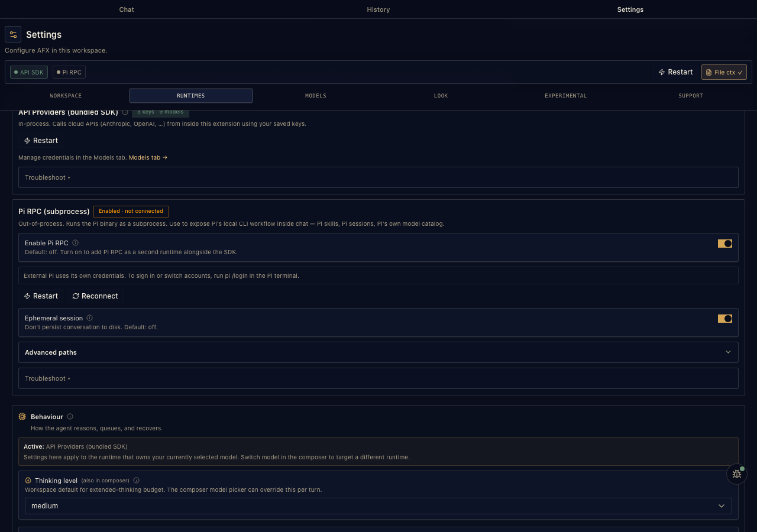Toggle Enable Pi RPC switch
757x532 pixels.
725,244
